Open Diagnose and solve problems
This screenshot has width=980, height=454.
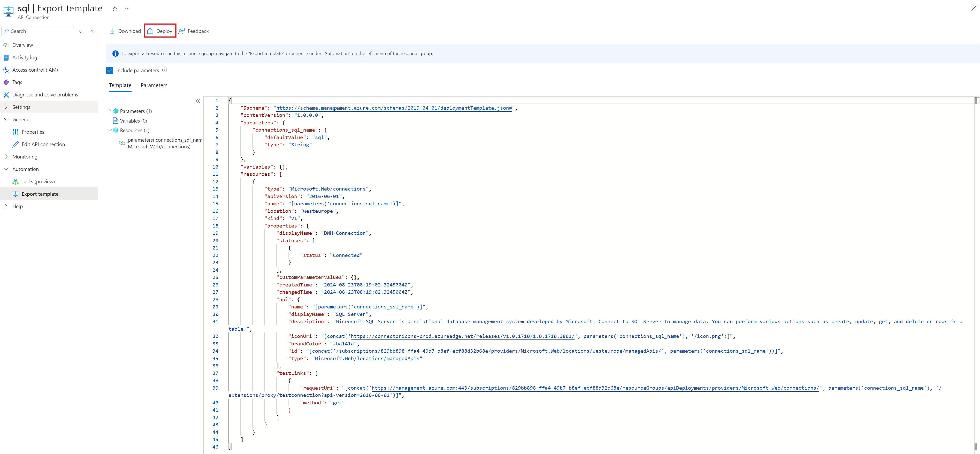pos(45,95)
